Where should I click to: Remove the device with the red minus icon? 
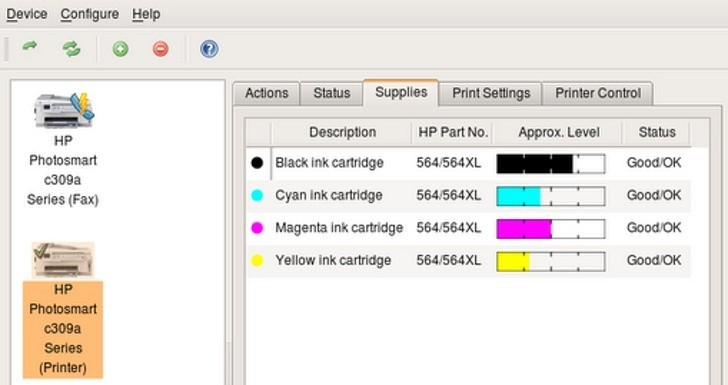click(161, 49)
